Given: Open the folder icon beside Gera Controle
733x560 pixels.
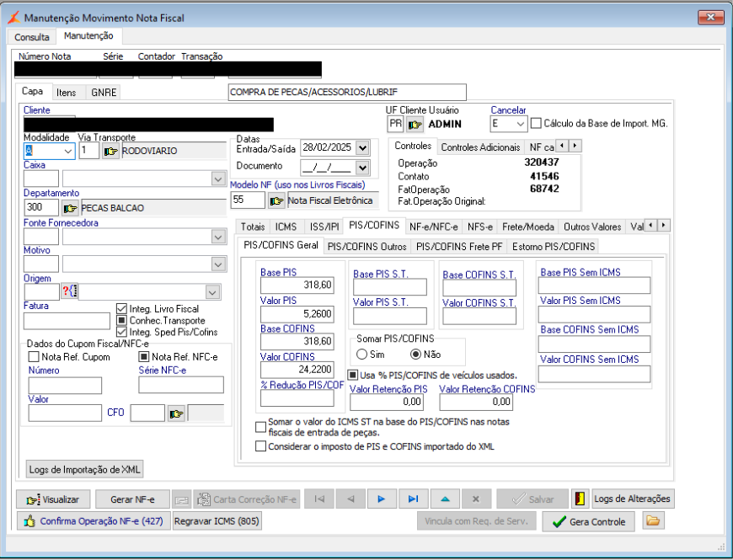Looking at the screenshot, I should point(652,521).
